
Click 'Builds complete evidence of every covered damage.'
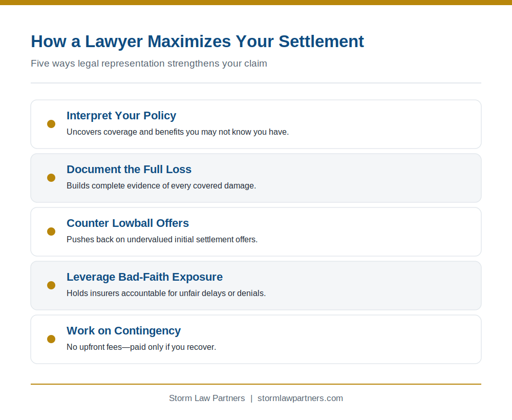tap(161, 186)
